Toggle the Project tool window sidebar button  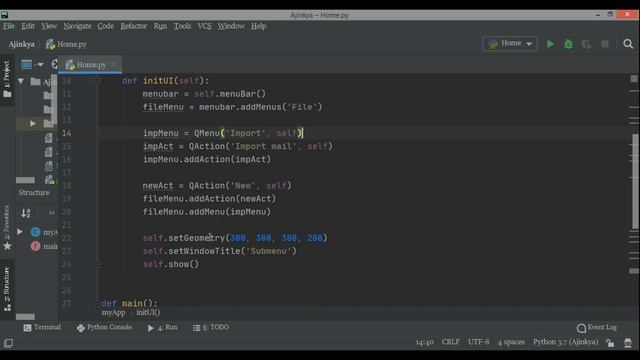tap(7, 80)
